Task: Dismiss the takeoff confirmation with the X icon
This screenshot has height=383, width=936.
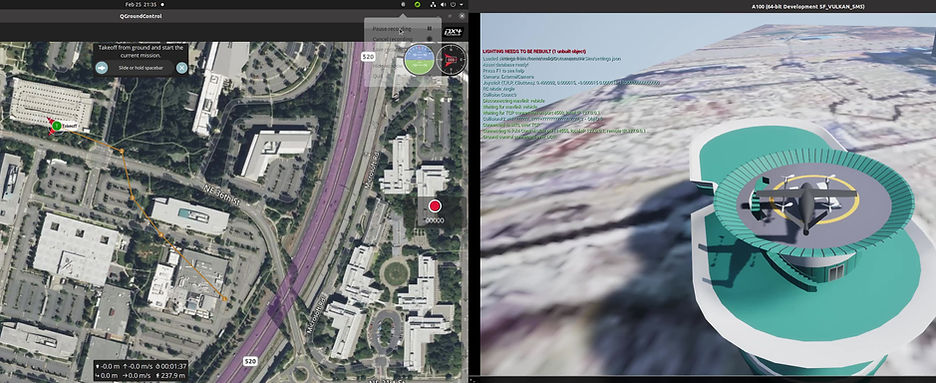Action: [181, 68]
